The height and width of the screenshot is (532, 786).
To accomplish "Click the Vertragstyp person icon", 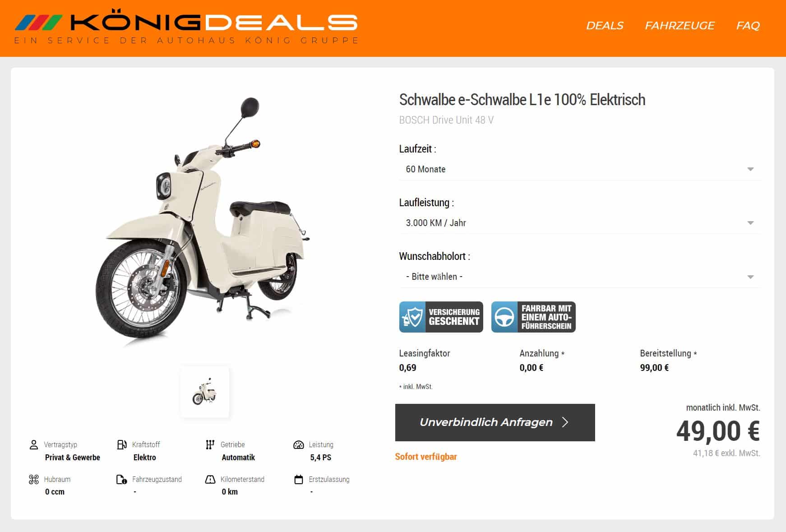I will pyautogui.click(x=33, y=444).
